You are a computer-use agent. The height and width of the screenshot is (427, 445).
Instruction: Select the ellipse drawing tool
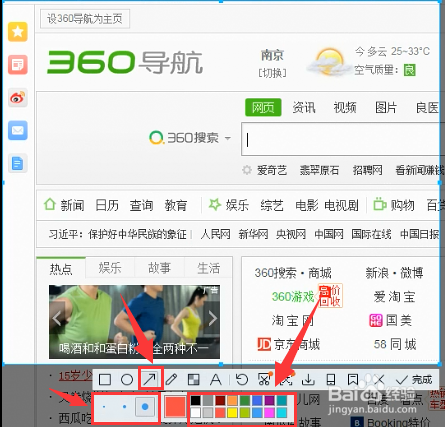[127, 379]
